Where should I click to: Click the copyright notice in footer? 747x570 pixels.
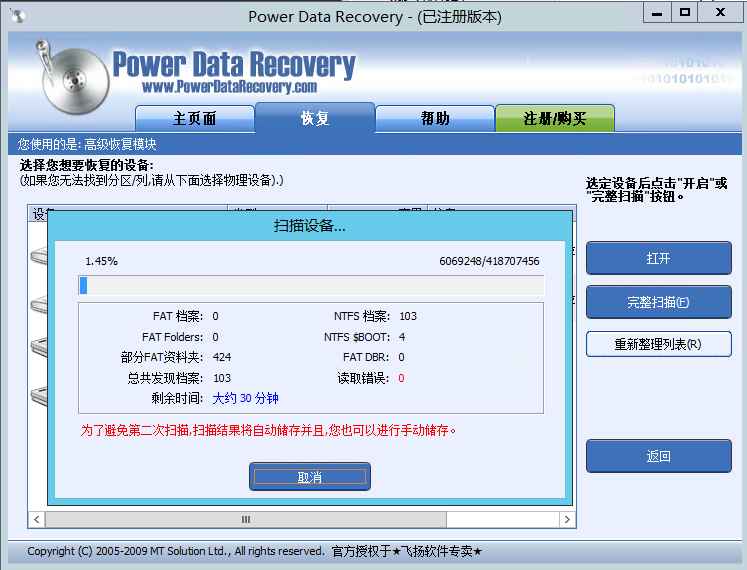[254, 551]
